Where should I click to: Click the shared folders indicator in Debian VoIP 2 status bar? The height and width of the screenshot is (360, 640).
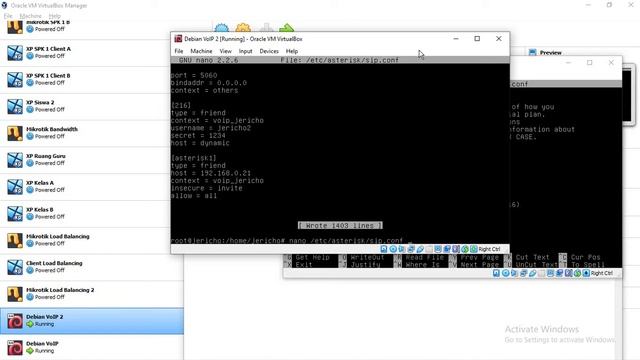pyautogui.click(x=429, y=249)
